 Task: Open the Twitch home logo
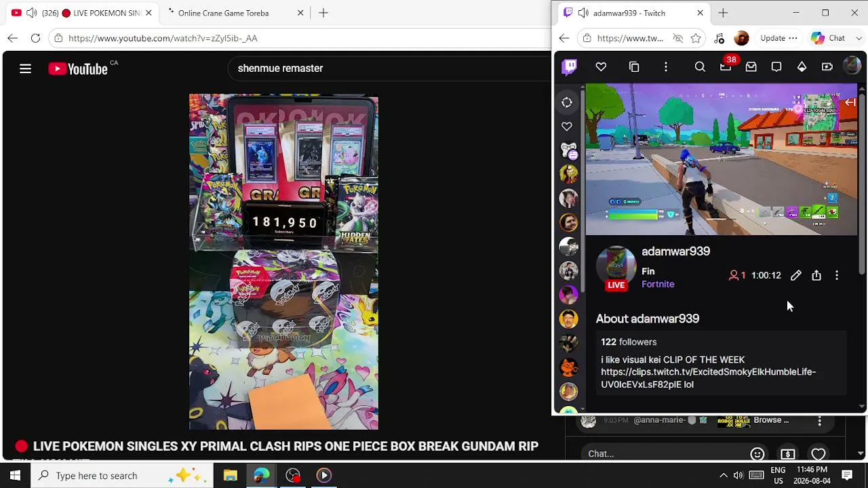click(570, 66)
